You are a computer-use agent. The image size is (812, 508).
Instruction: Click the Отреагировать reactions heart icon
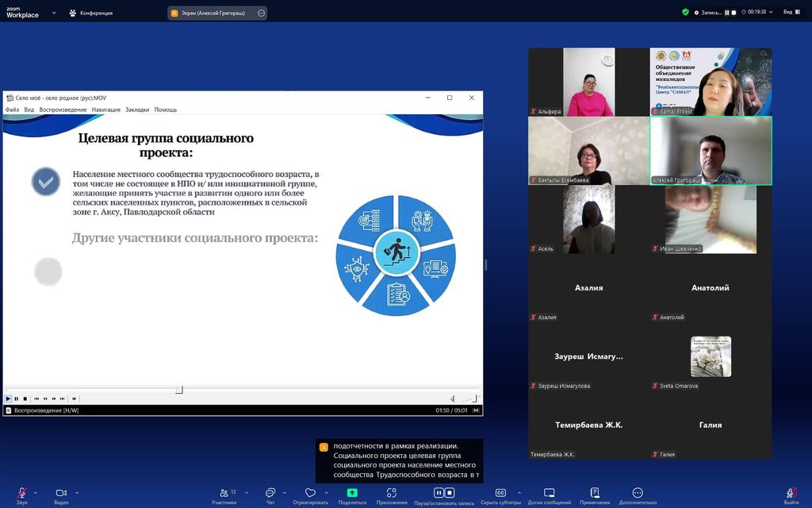(x=310, y=493)
